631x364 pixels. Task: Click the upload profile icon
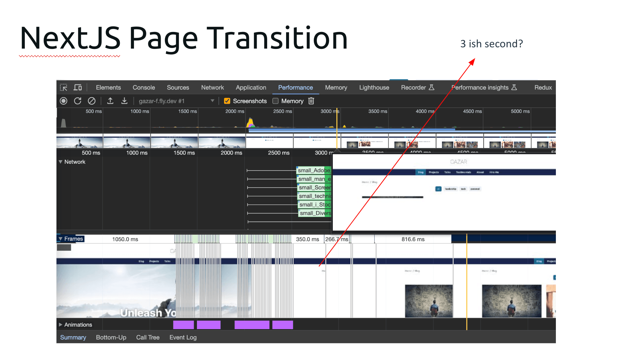click(110, 101)
